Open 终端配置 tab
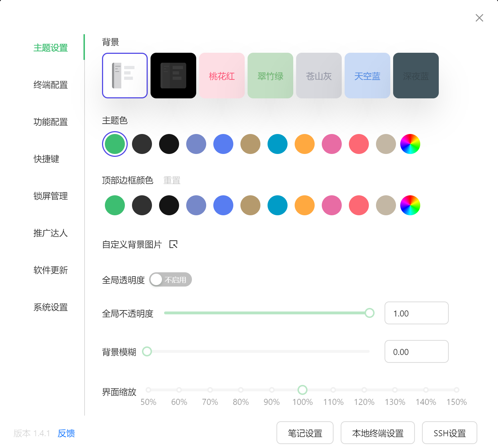Screen dimensions: 498x448 click(x=51, y=85)
